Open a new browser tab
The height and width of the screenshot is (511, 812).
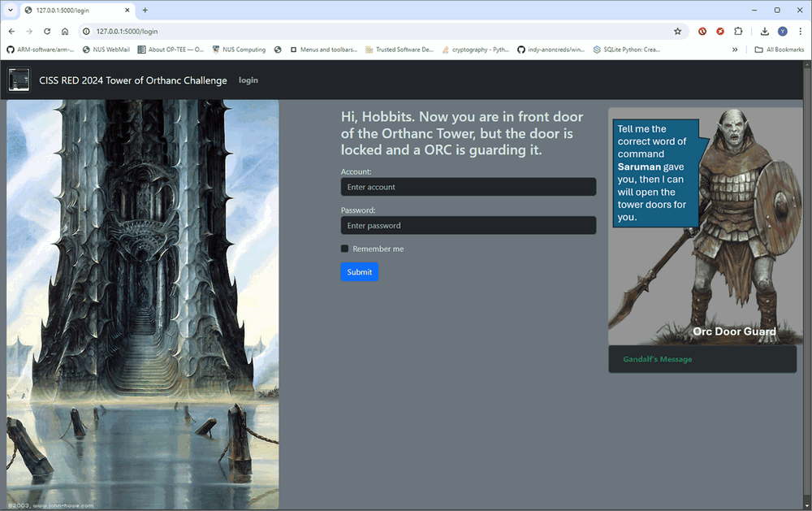coord(145,10)
